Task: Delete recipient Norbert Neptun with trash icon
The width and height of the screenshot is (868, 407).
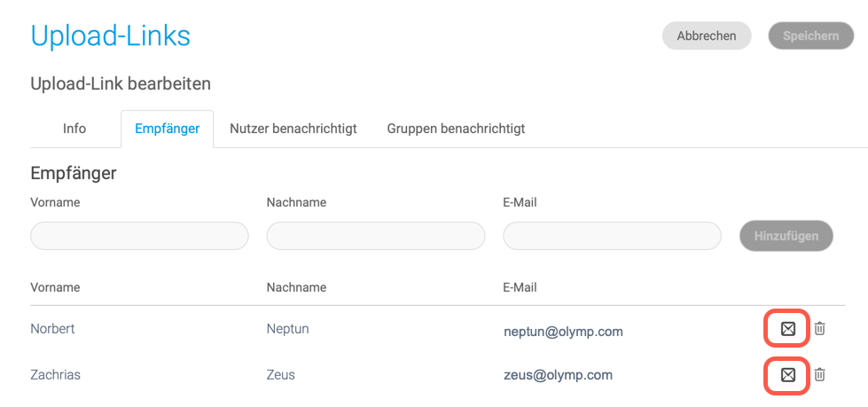Action: point(820,329)
